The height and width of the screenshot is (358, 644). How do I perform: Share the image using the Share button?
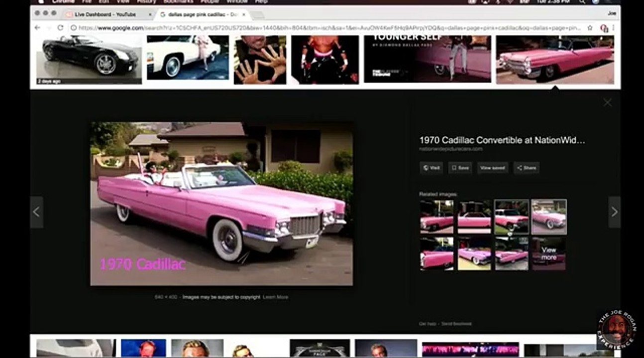pos(527,168)
